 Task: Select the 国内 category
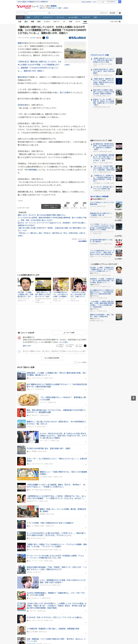point(26,21)
